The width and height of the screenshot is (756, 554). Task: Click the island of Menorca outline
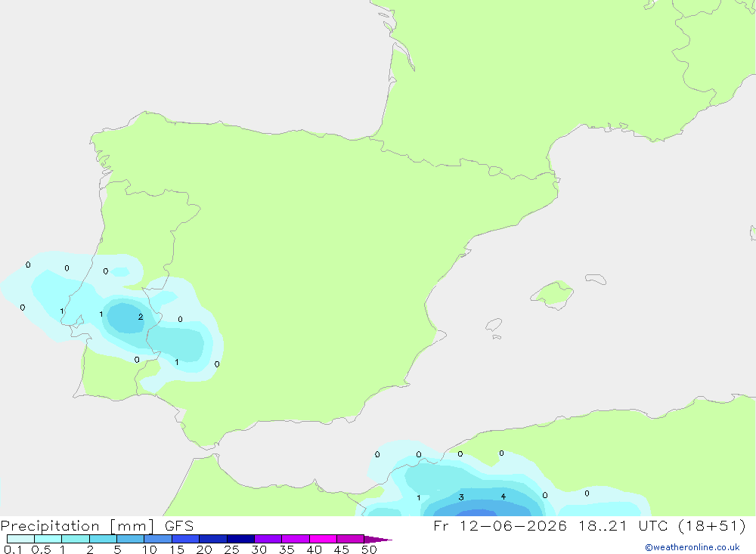[596, 279]
